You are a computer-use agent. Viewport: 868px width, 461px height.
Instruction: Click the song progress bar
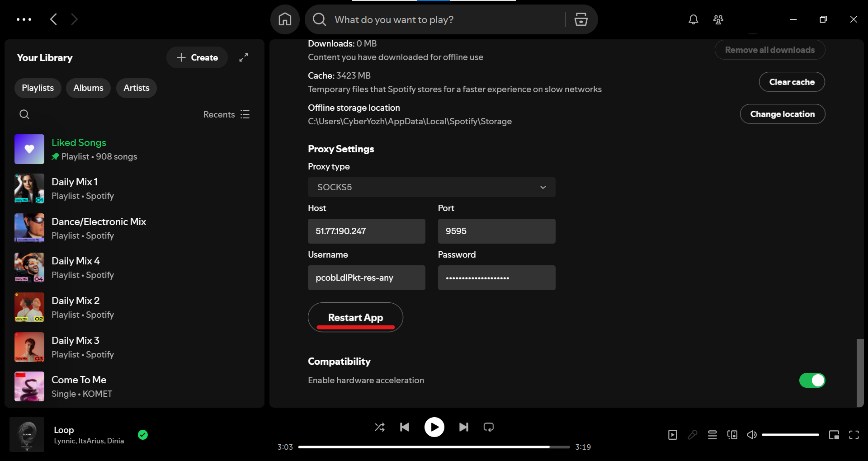(x=434, y=447)
